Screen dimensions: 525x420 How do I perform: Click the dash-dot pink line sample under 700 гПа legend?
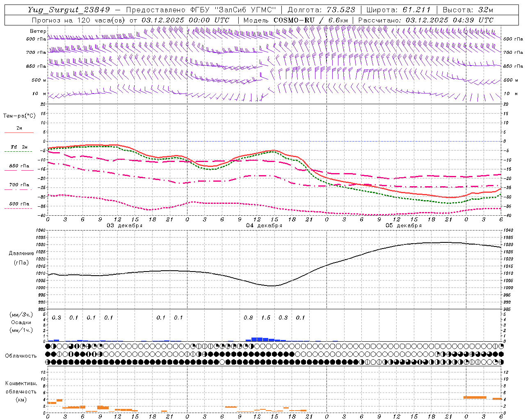pos(18,189)
